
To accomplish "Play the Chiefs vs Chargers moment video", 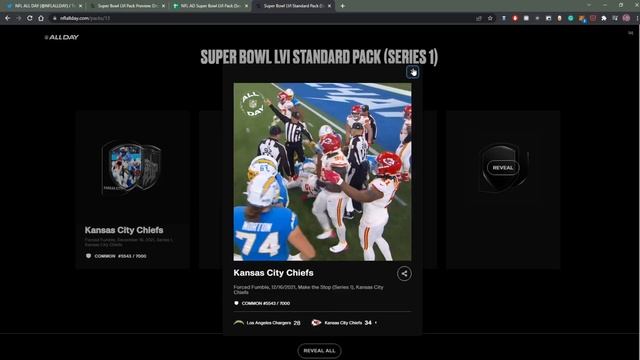I will click(322, 172).
